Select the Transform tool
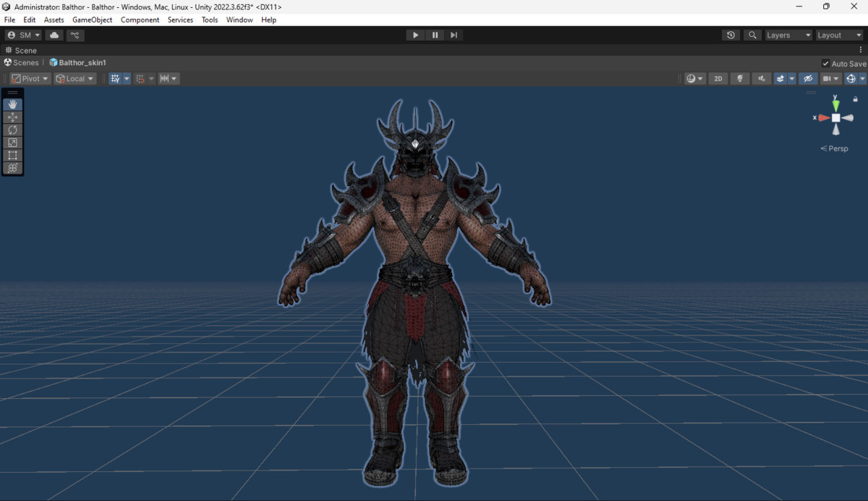 [12, 168]
